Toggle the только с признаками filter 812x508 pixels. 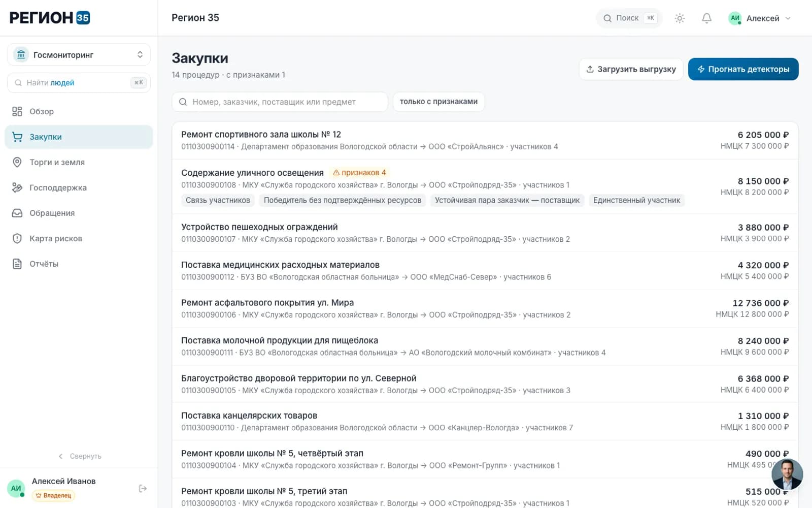(438, 102)
